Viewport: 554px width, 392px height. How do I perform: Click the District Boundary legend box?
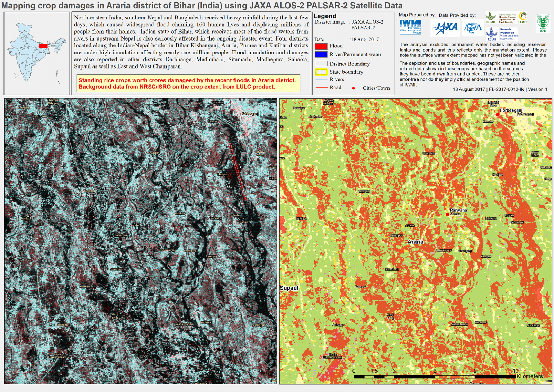321,64
